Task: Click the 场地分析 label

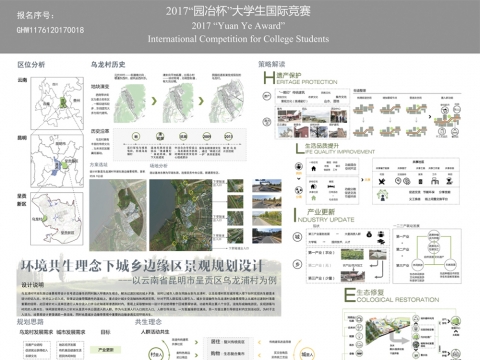Action: tap(159, 166)
